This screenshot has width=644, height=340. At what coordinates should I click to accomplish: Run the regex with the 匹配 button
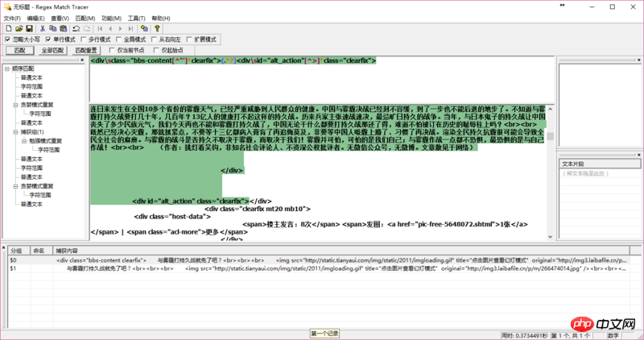click(x=19, y=50)
